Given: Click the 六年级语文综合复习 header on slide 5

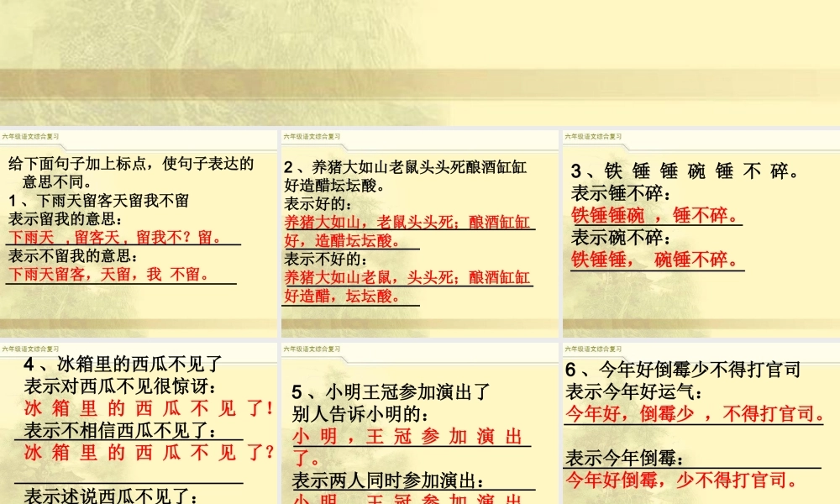Looking at the screenshot, I should point(312,349).
